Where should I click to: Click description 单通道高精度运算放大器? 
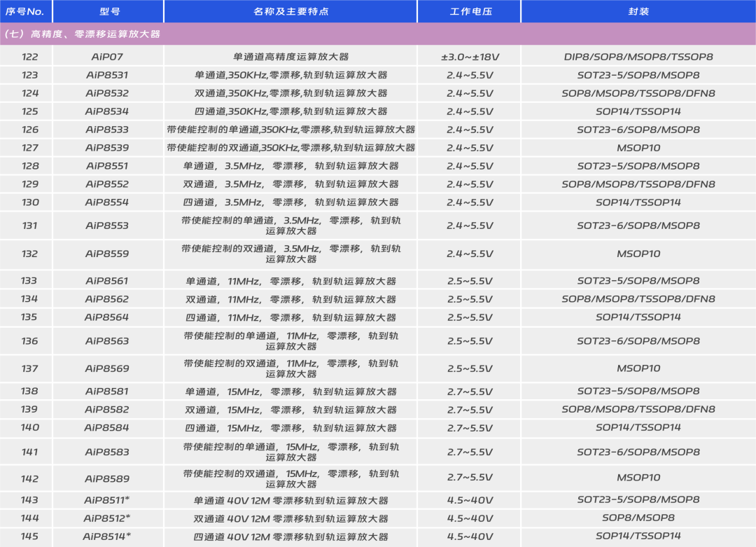tap(290, 57)
